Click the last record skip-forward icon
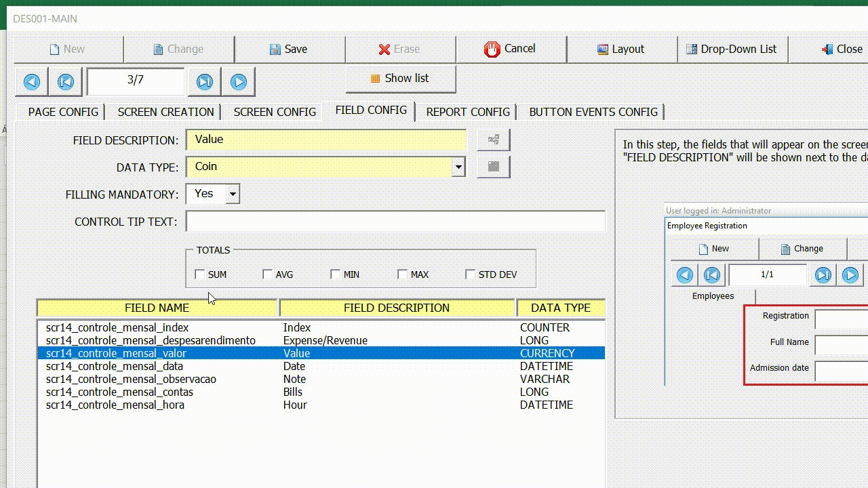 tap(204, 81)
